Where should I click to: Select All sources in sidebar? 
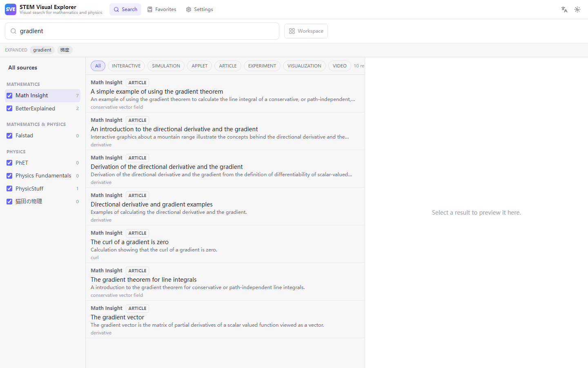[23, 67]
